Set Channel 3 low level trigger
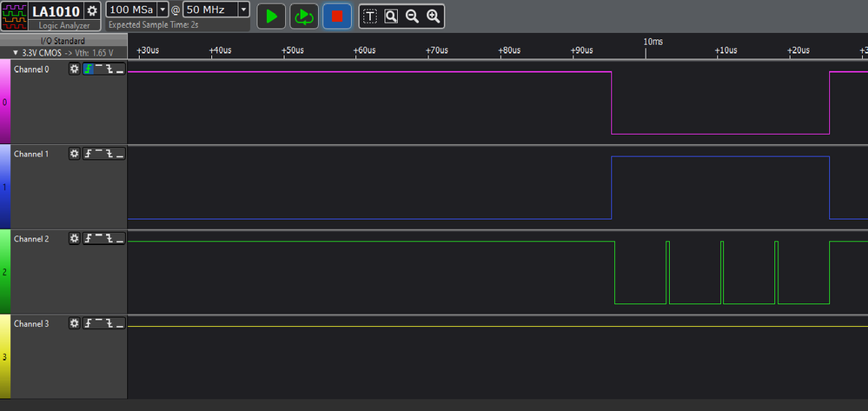This screenshot has width=868, height=411. click(x=120, y=323)
